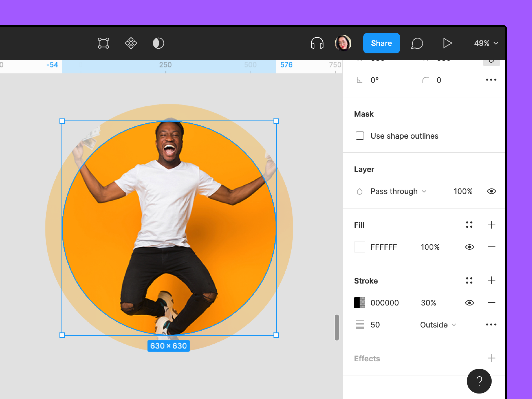Select the frame selection tool in toolbar

(x=103, y=43)
